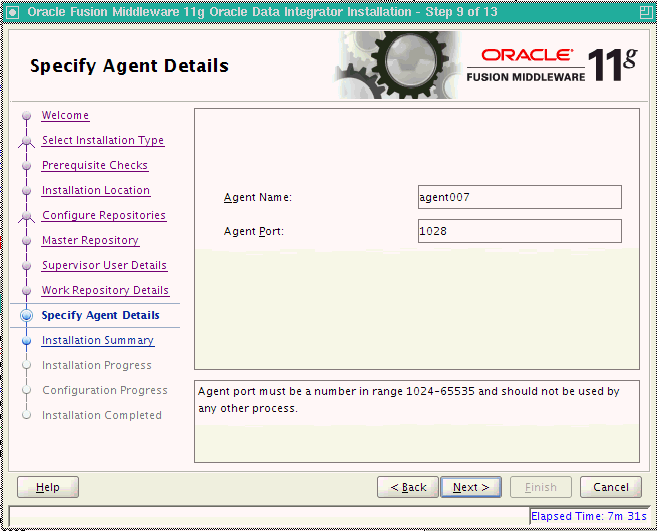This screenshot has height=531, width=657.
Task: Click the Help button
Action: [48, 487]
